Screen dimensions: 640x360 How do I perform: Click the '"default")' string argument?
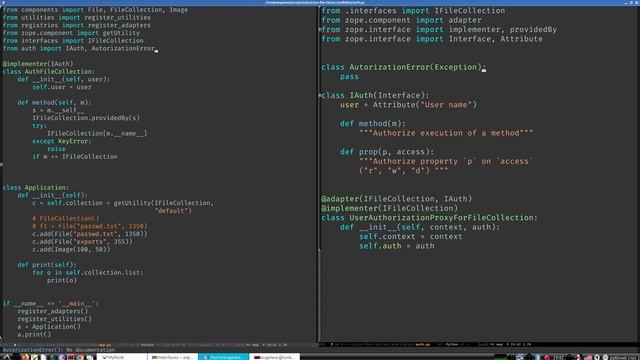pyautogui.click(x=173, y=211)
